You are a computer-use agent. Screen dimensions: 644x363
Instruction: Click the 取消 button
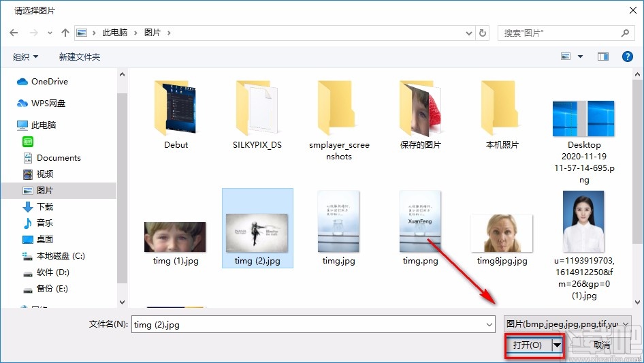[x=601, y=345]
